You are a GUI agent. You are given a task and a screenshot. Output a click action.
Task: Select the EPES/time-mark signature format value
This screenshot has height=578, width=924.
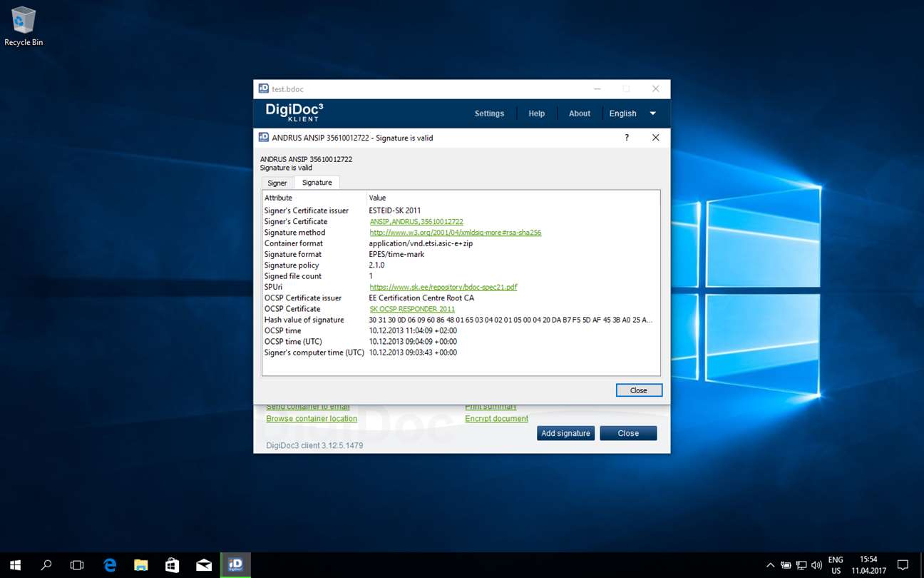(396, 254)
